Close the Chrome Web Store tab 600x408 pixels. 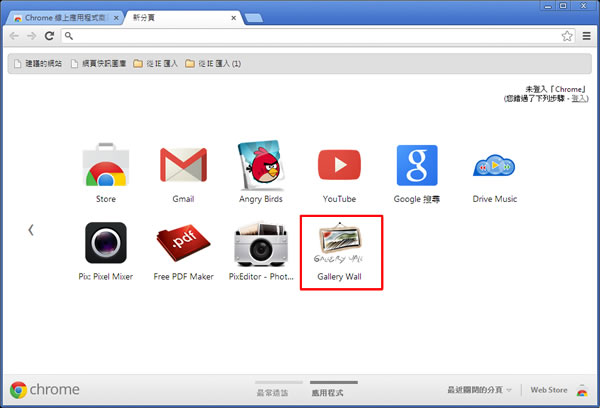click(x=116, y=18)
